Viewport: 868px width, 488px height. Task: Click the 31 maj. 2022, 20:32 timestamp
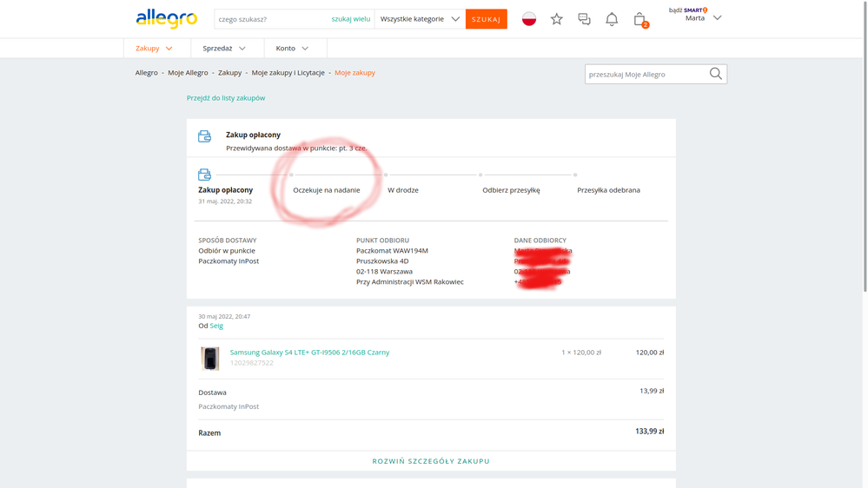click(225, 201)
